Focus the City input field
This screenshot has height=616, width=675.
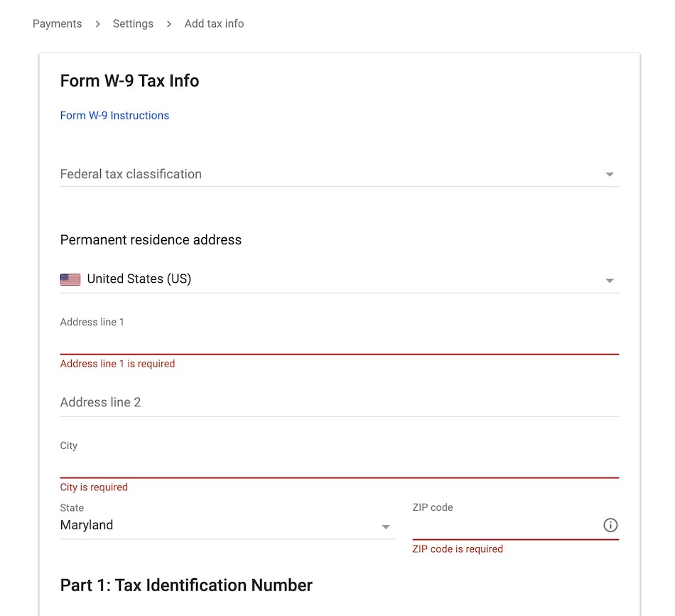[340, 465]
